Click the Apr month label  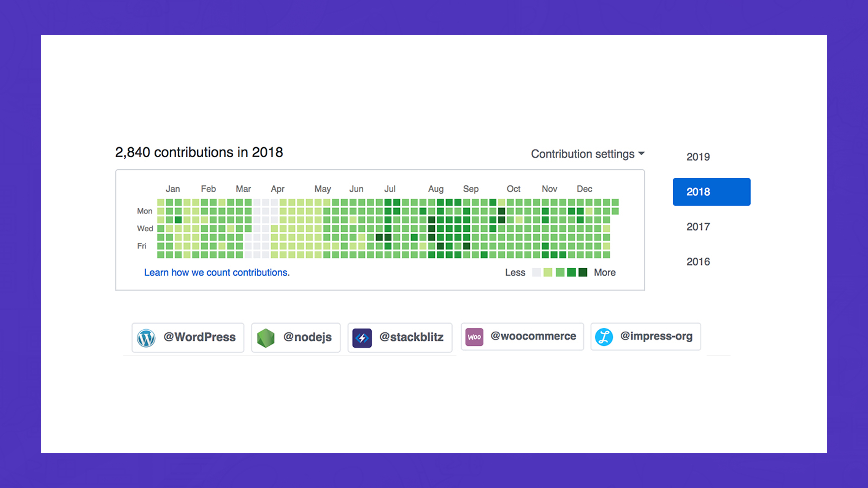(x=278, y=189)
